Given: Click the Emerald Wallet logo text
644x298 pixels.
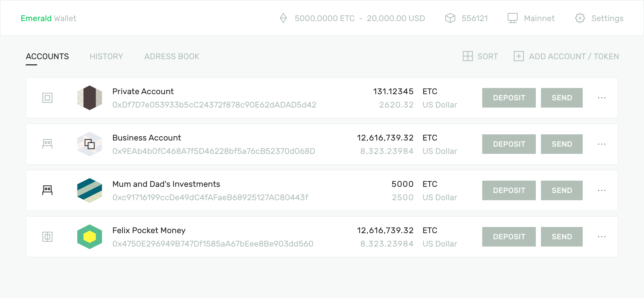Looking at the screenshot, I should pos(48,18).
